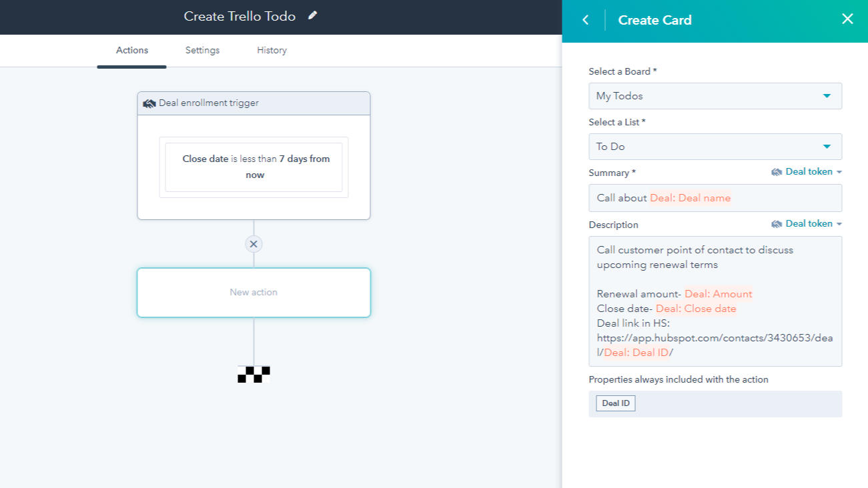Open Deal token dropdown for Summary

point(807,172)
